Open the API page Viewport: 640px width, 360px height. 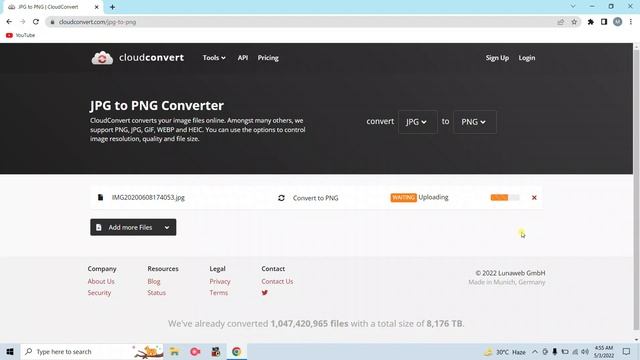pyautogui.click(x=242, y=58)
